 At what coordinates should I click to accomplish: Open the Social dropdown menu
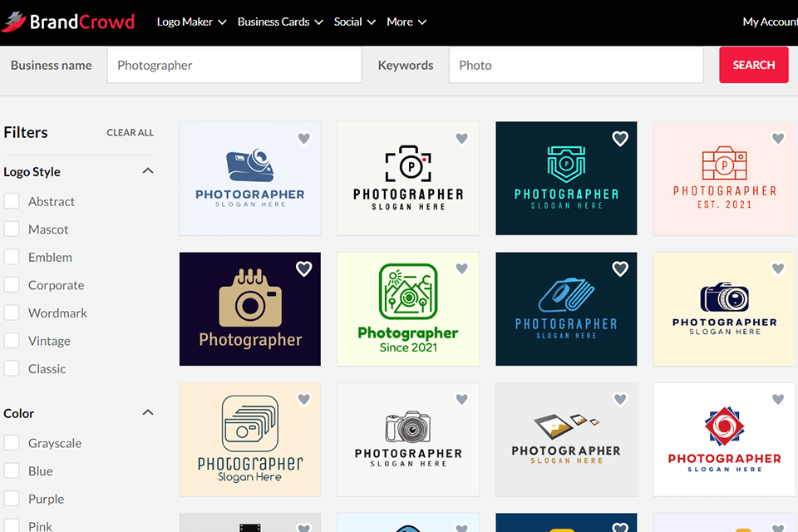tap(355, 22)
